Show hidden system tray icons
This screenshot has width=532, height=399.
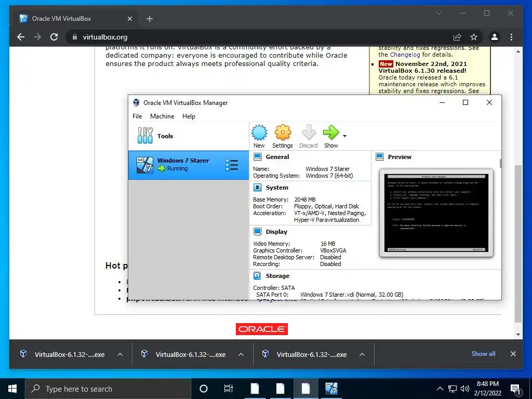[x=440, y=389]
